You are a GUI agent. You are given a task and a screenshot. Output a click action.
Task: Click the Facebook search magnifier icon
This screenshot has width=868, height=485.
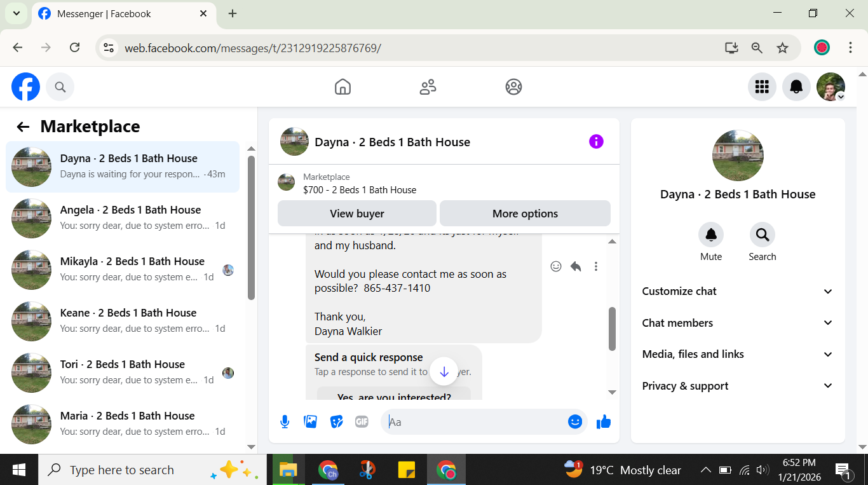tap(60, 87)
